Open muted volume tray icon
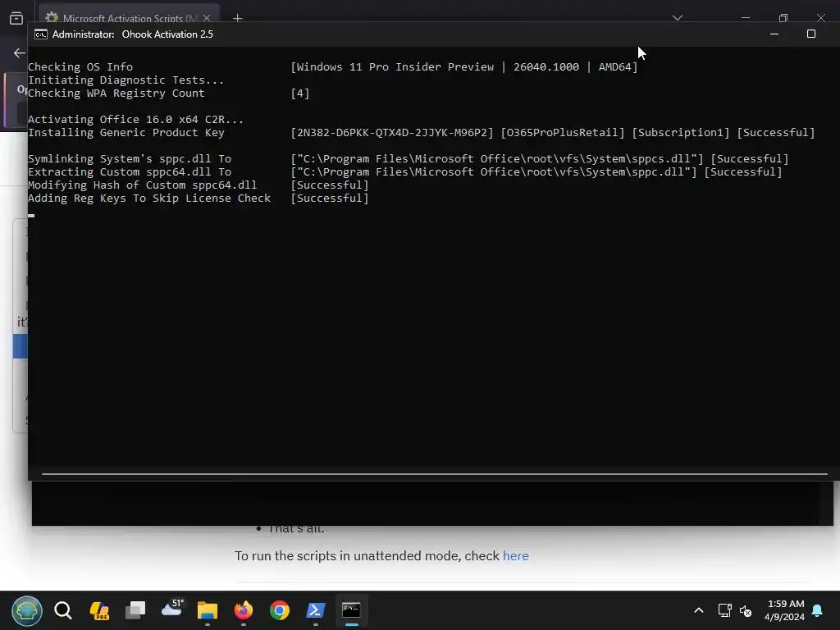840x630 pixels. tap(745, 610)
